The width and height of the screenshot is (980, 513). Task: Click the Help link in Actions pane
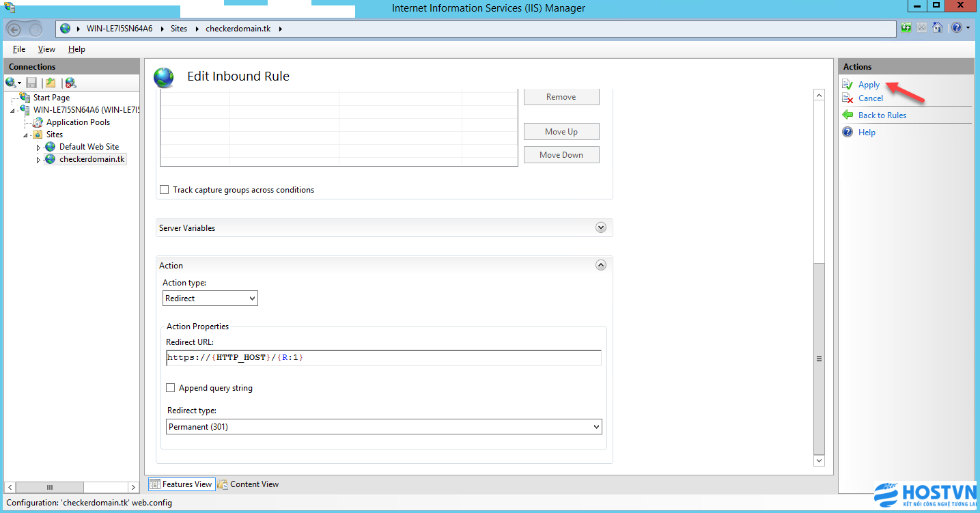(867, 133)
